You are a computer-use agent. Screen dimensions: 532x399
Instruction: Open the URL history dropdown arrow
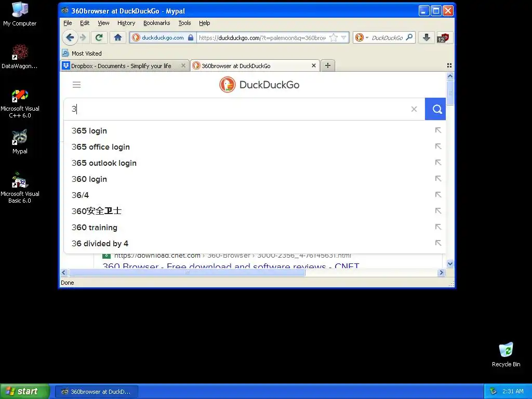pos(344,37)
